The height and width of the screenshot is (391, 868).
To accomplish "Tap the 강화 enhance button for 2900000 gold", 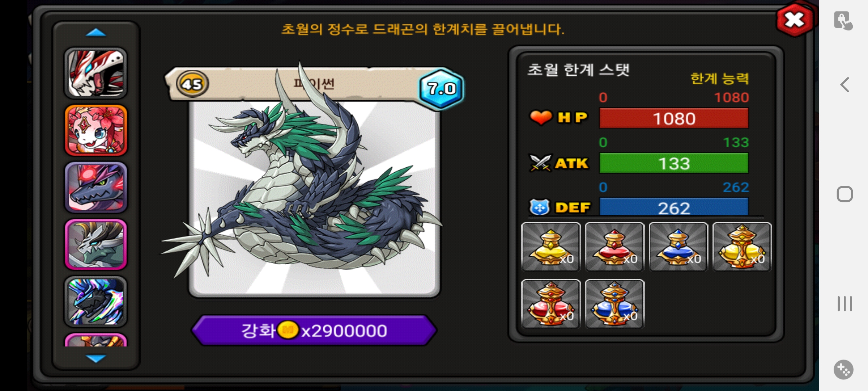I will click(314, 331).
